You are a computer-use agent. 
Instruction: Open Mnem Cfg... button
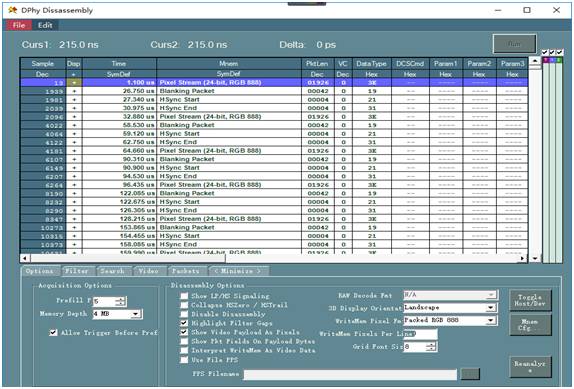(530, 325)
